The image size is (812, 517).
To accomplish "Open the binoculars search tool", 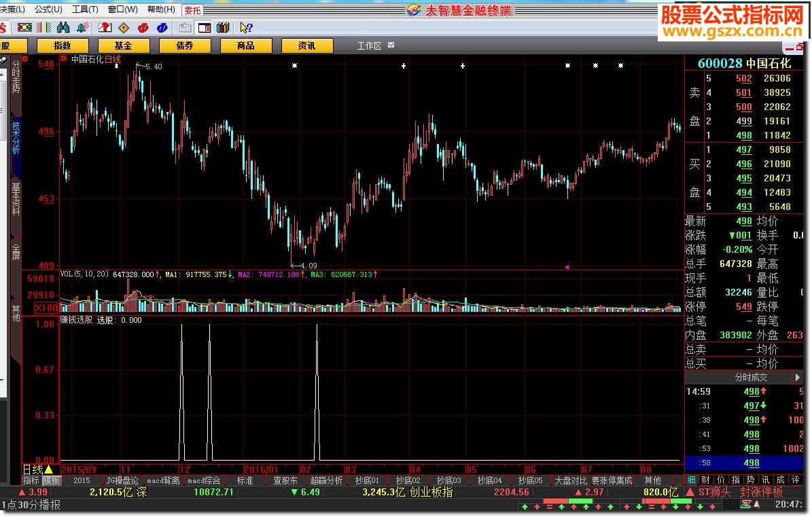I will 63,27.
